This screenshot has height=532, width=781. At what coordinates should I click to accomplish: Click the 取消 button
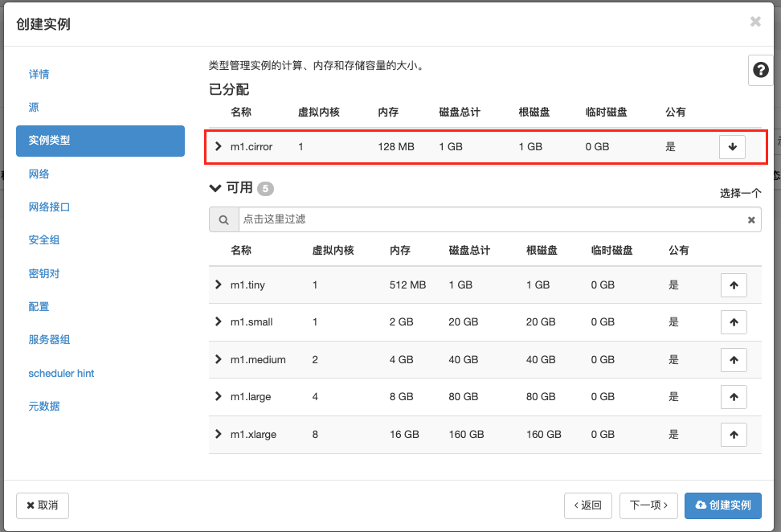click(x=43, y=505)
